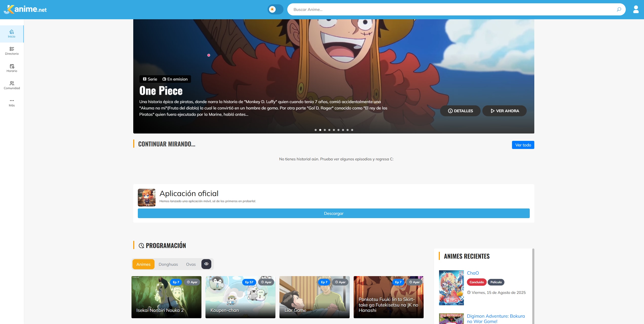Open the Comunidad sidebar icon
This screenshot has height=324, width=644.
[x=12, y=85]
